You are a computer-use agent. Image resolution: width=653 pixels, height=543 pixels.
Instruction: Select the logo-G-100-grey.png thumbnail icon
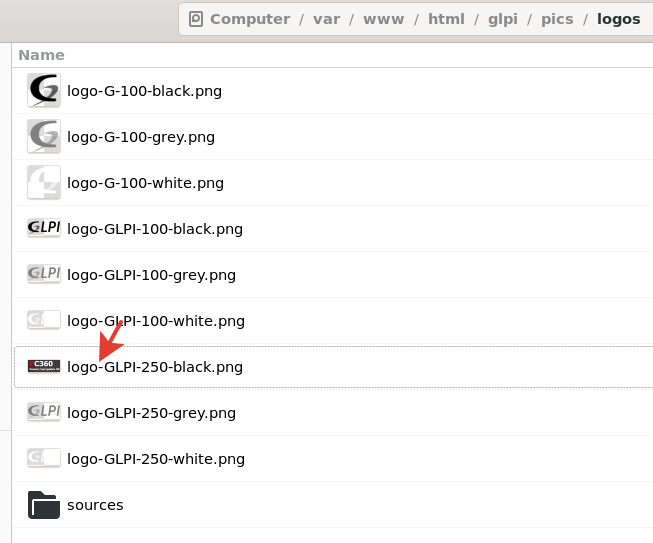click(44, 137)
